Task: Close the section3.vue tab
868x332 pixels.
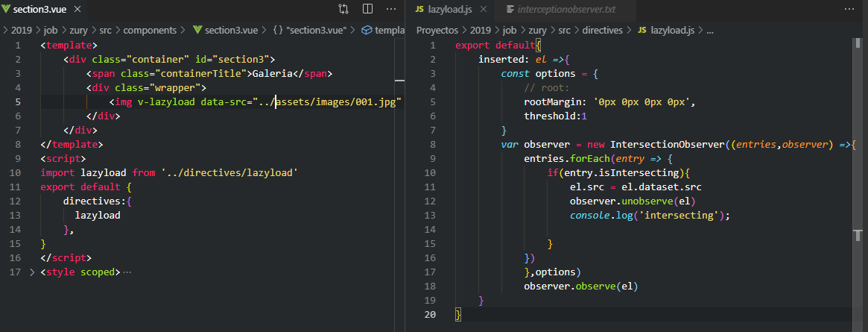Action: (77, 10)
